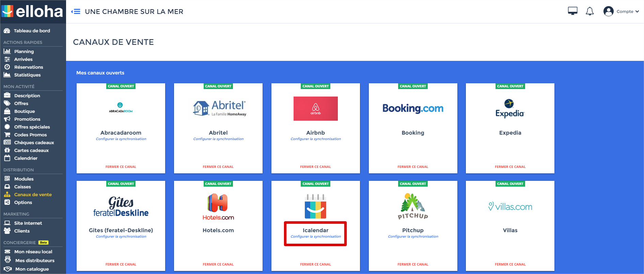The height and width of the screenshot is (274, 644).
Task: Click the Description briefcase icon
Action: point(7,96)
